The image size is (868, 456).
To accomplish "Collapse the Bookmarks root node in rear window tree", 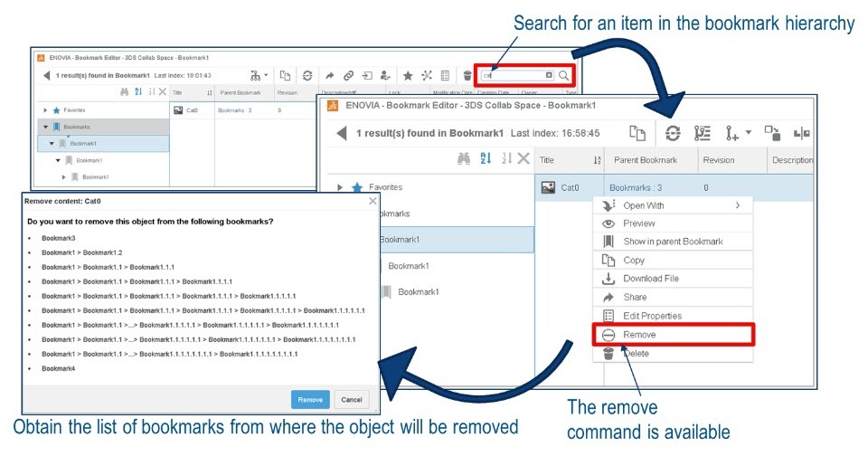I will [x=45, y=127].
